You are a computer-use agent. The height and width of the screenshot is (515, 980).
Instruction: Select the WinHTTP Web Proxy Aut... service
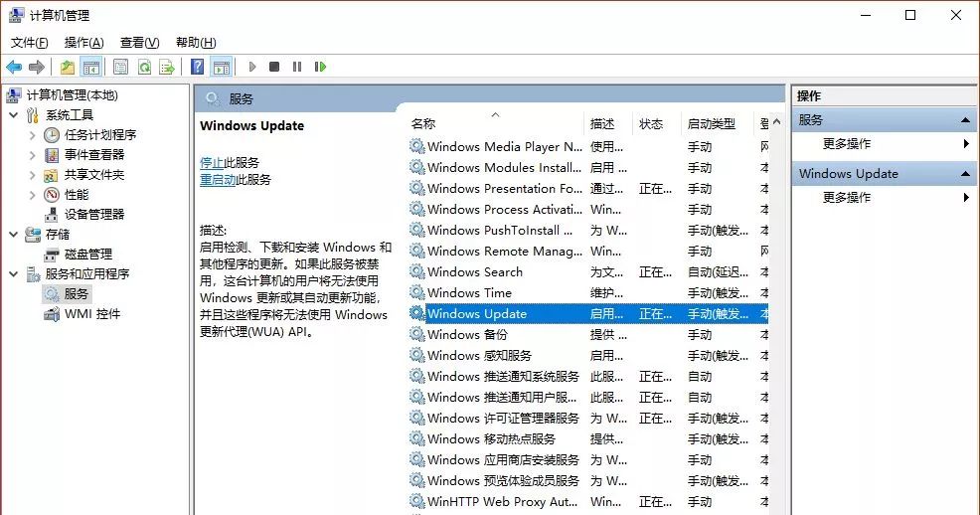tap(588, 501)
